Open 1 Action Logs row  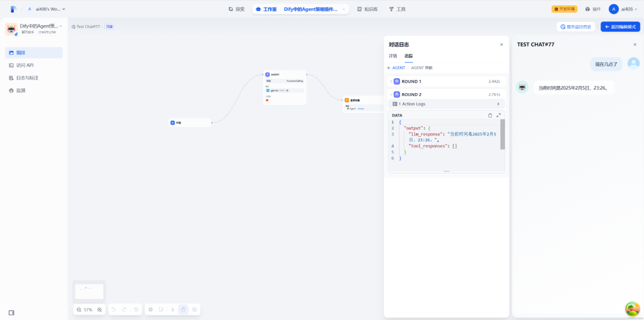pos(447,104)
